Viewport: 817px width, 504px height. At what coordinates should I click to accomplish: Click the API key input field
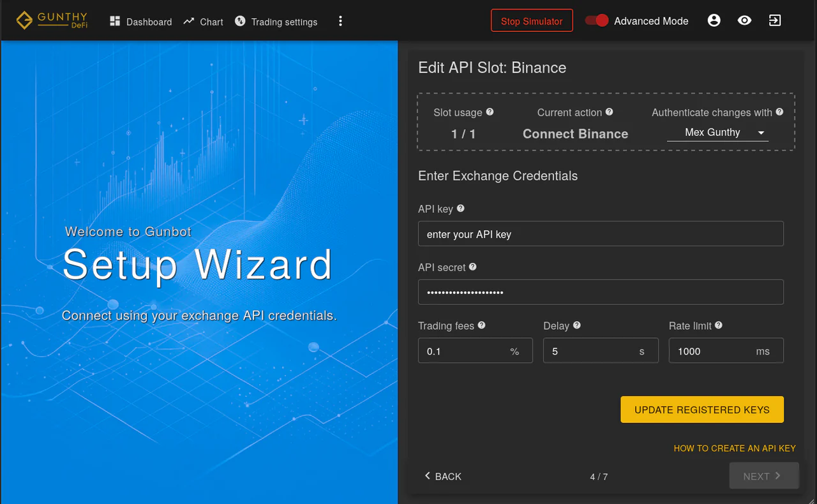[x=601, y=234]
